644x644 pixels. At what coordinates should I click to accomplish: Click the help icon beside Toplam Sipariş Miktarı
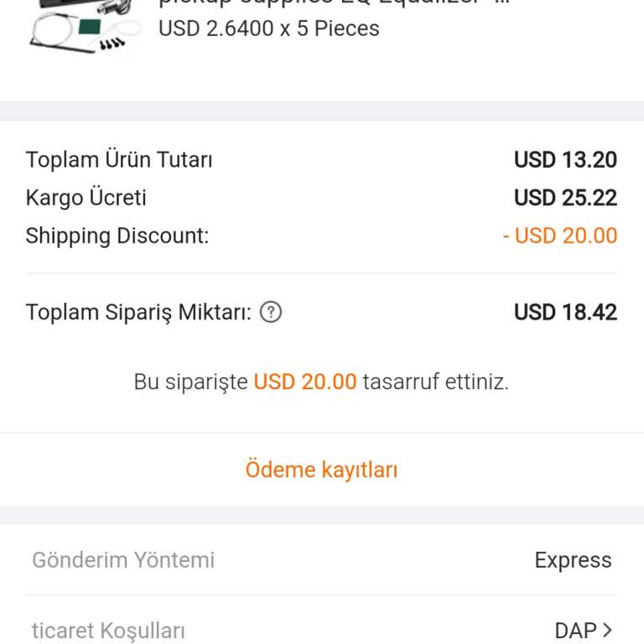pos(271,313)
